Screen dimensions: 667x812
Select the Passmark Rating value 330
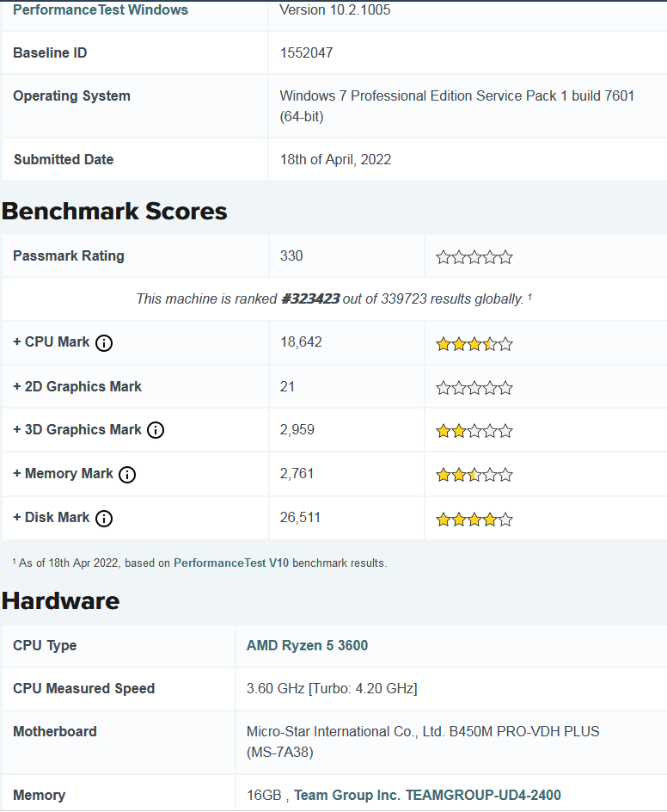tap(291, 255)
